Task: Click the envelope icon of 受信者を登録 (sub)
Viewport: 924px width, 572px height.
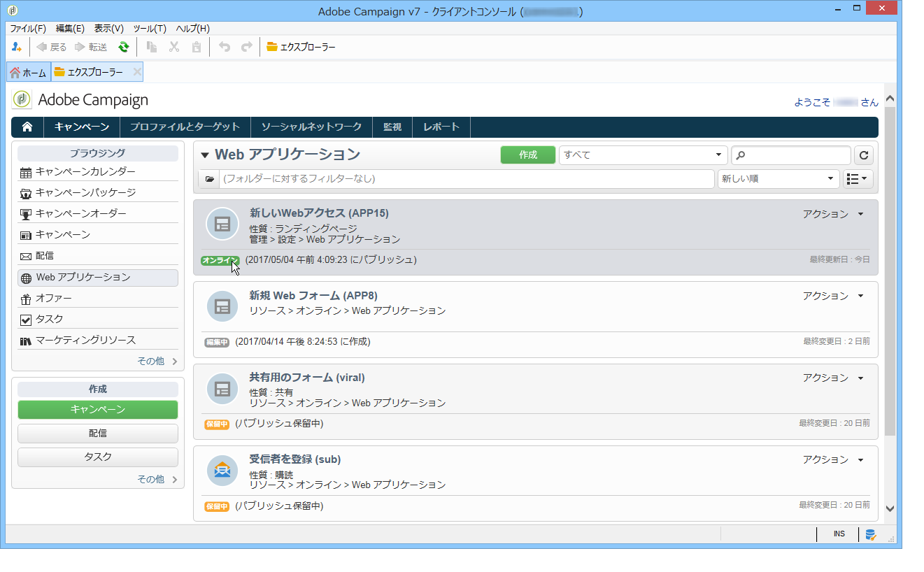Action: point(222,470)
